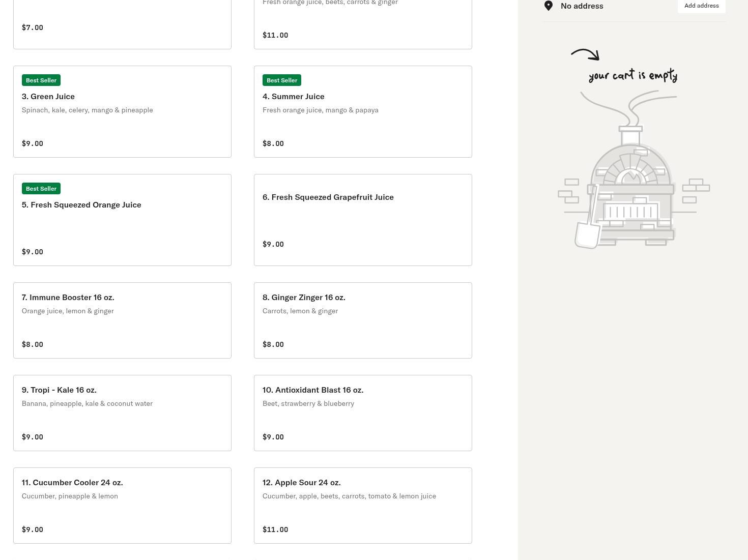Click the location pin icon
The width and height of the screenshot is (748, 560).
point(549,6)
